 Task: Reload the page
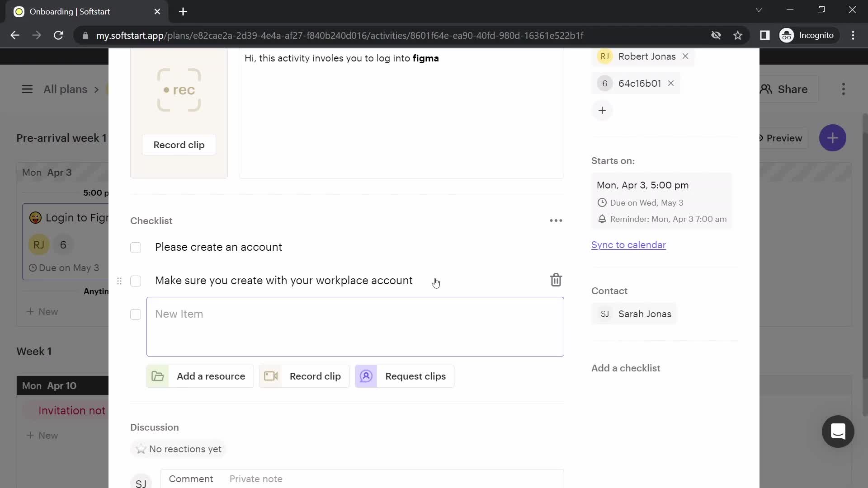pos(58,35)
